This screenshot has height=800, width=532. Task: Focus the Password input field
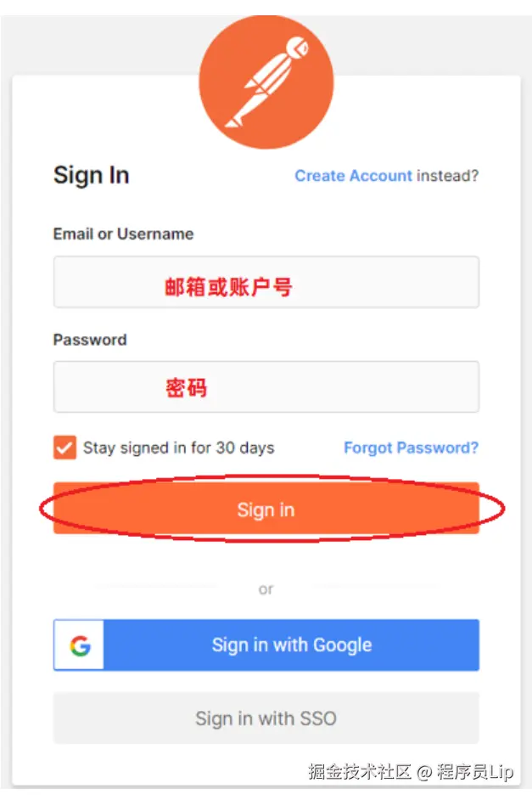tap(266, 386)
